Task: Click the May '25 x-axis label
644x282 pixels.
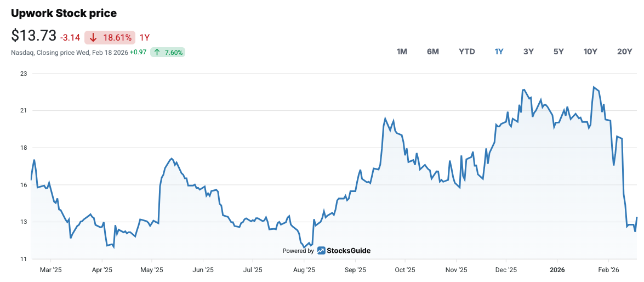Action: (x=152, y=270)
